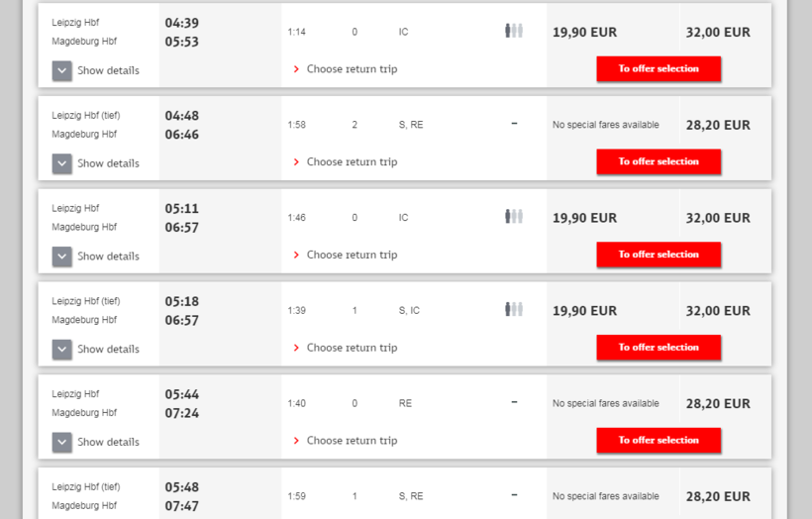Go to offer selection for 05:18 train
Image resolution: width=812 pixels, height=519 pixels.
pyautogui.click(x=659, y=348)
